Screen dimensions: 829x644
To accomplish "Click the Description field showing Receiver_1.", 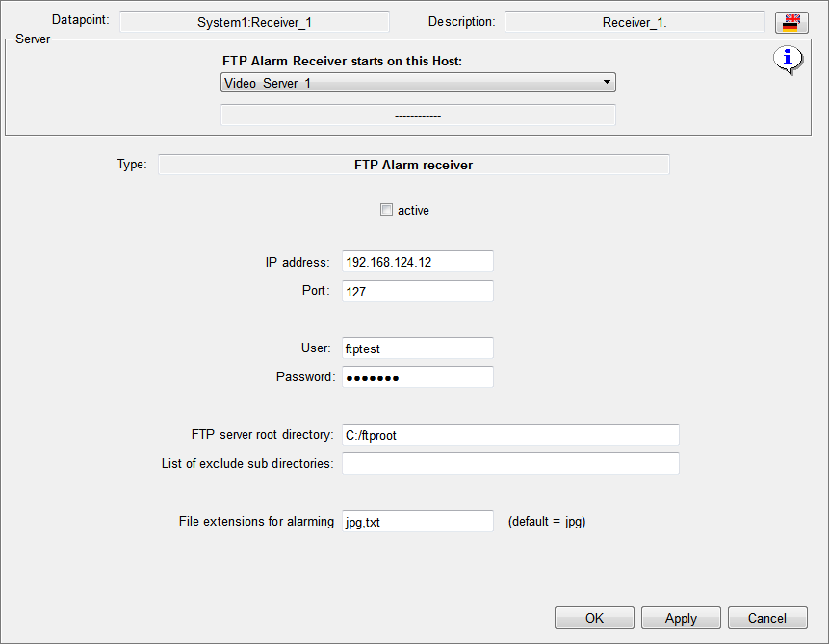I will point(635,22).
